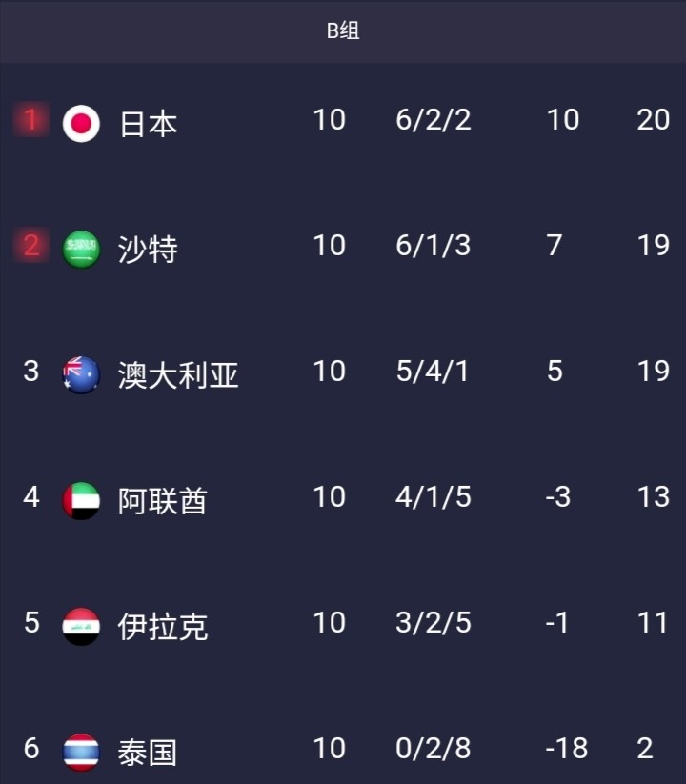Open team 沙特 details
The width and height of the screenshot is (686, 784).
(x=148, y=250)
